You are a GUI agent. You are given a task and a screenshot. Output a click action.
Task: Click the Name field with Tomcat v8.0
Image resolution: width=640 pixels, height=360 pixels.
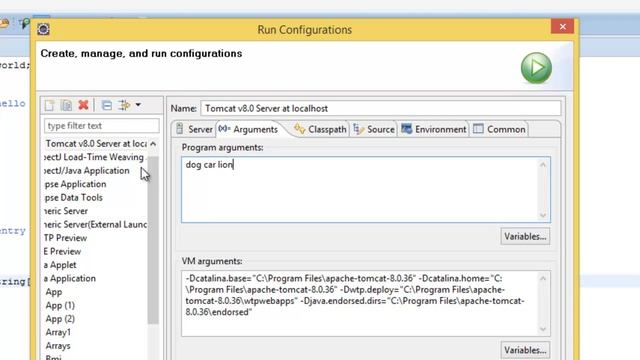(x=381, y=109)
